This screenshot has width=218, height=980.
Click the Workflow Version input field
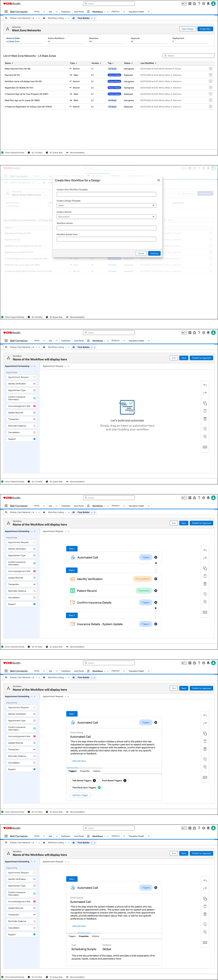click(x=106, y=228)
